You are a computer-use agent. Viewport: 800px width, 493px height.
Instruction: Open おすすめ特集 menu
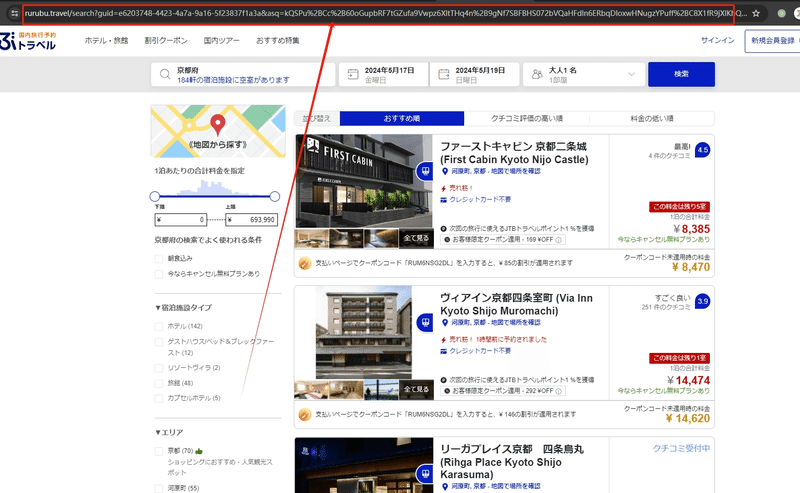[278, 40]
